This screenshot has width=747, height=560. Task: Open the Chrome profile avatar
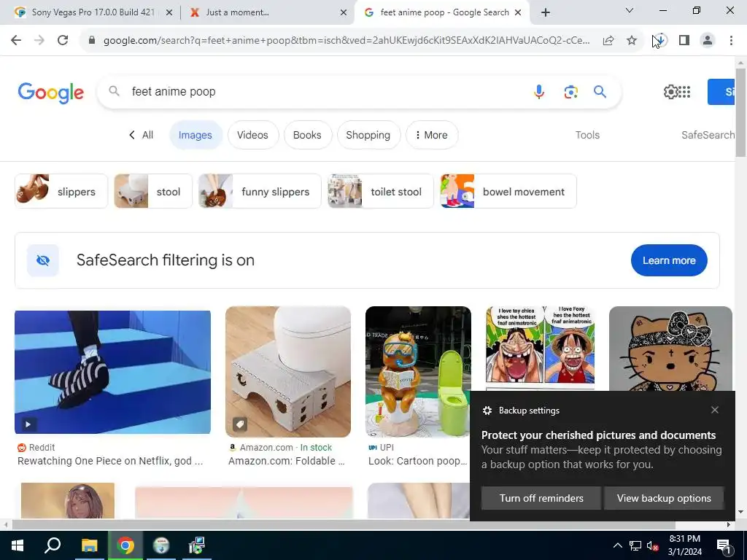(x=708, y=41)
